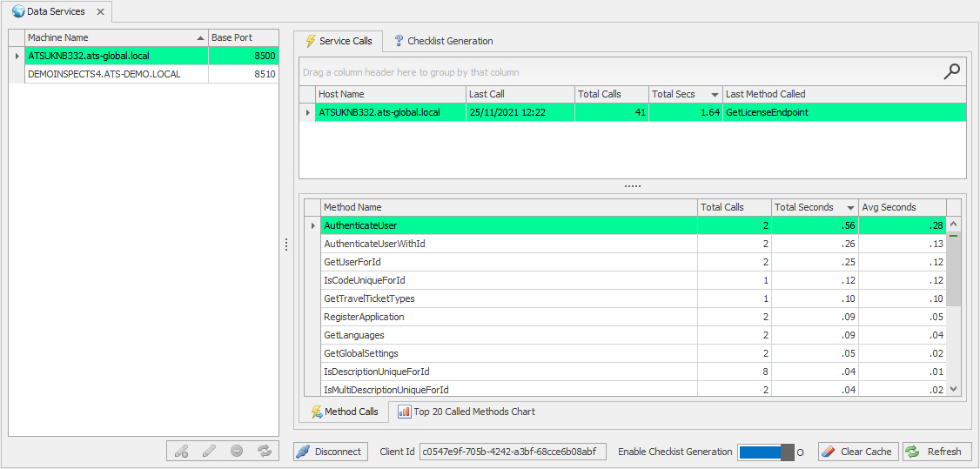This screenshot has width=980, height=469.
Task: Click the GetLicenseEndpoint cell
Action: [843, 112]
